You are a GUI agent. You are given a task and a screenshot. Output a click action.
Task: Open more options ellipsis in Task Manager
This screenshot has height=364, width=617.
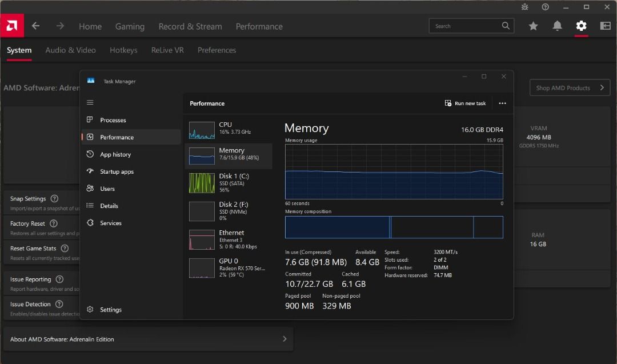coord(503,103)
